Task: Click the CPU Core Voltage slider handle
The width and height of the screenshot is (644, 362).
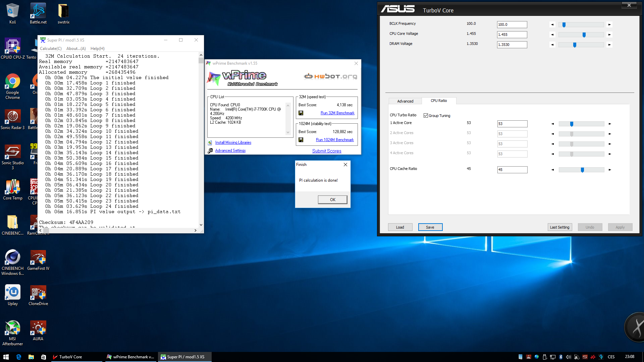Action: 584,35
